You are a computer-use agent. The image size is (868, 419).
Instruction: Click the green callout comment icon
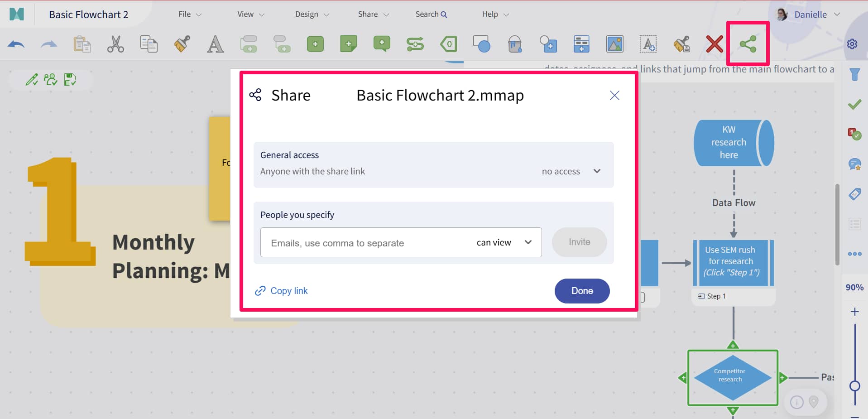382,44
